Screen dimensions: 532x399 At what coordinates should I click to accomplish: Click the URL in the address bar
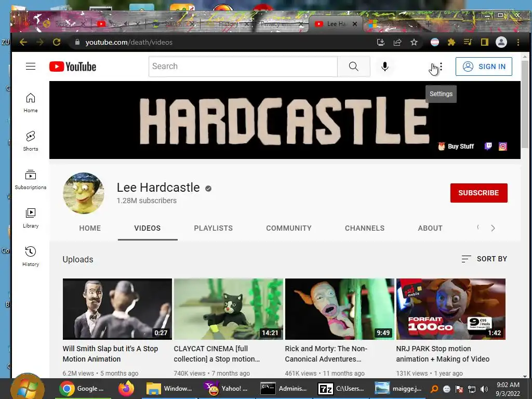click(129, 42)
